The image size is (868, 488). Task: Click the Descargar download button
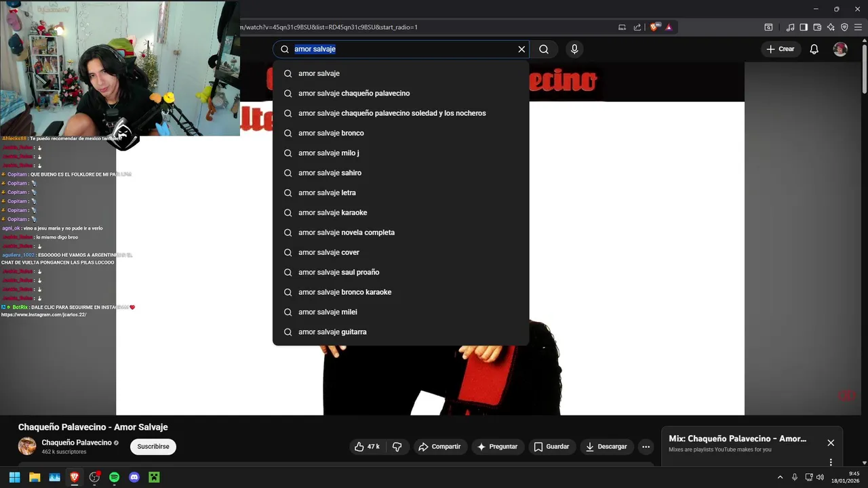coord(606,447)
